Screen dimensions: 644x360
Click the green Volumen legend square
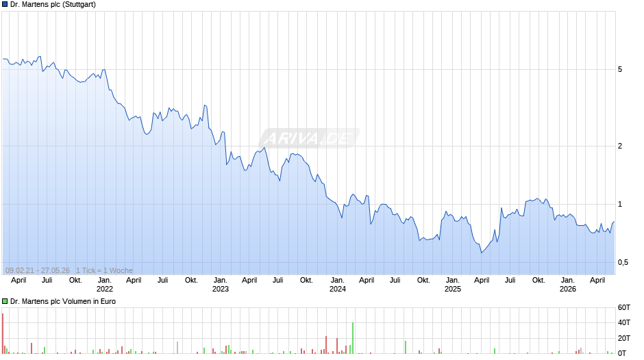(5, 301)
